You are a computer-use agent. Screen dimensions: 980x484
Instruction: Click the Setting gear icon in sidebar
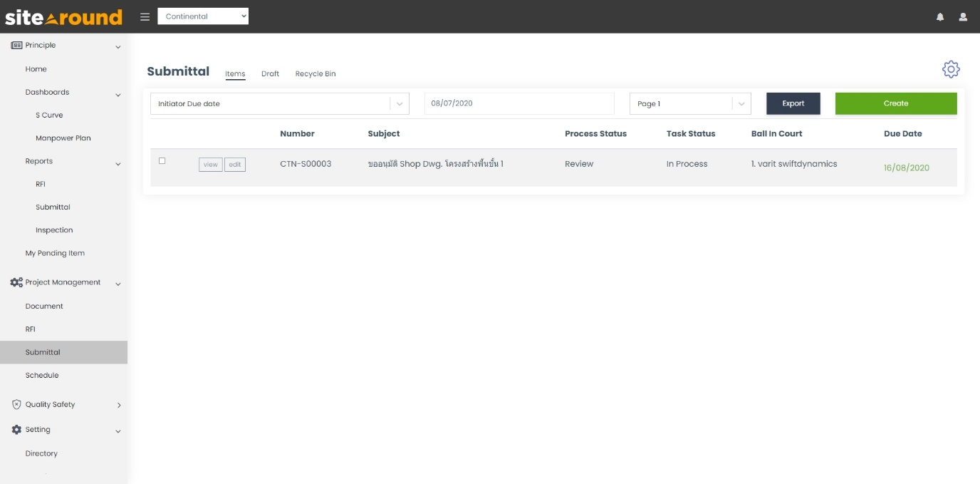click(x=15, y=429)
